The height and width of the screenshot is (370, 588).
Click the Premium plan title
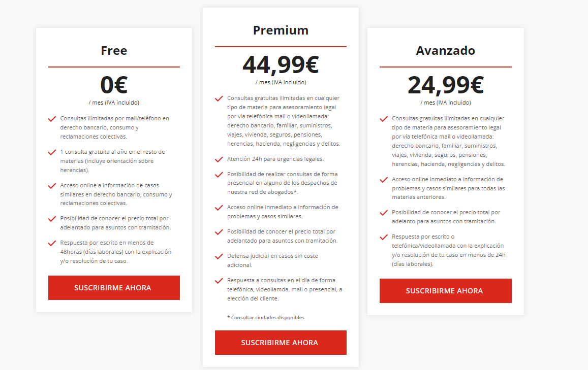[281, 30]
